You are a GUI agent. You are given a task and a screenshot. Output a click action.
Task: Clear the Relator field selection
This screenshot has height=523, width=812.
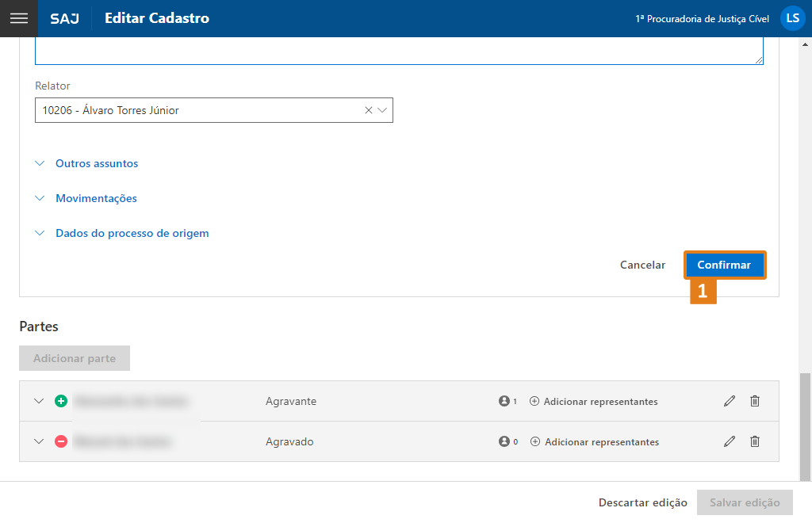pos(368,111)
